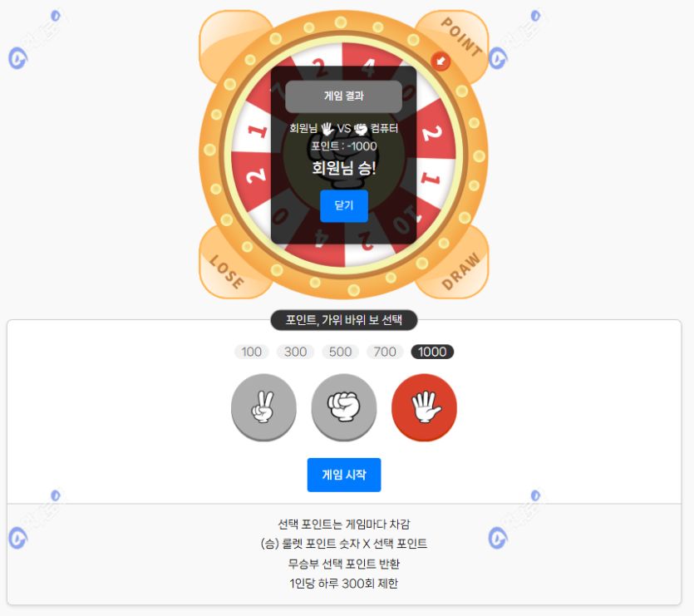Choose the 1000 point bet option

pyautogui.click(x=432, y=352)
